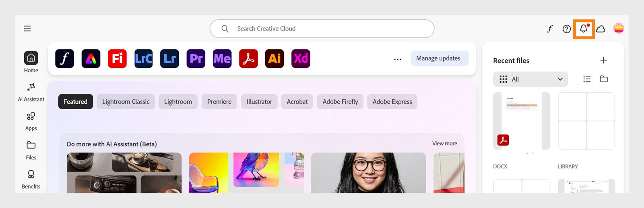This screenshot has height=208, width=644.
Task: Open the user profile avatar
Action: [619, 28]
